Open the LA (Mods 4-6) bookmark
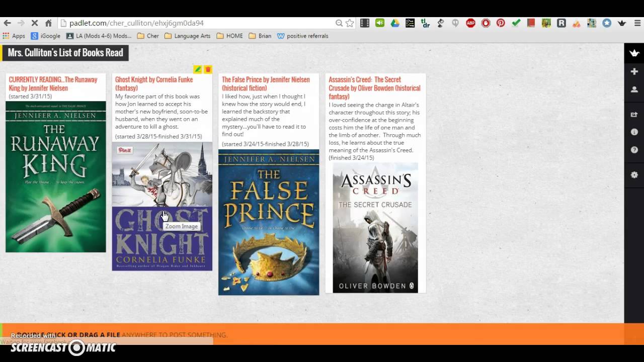Viewport: 644px width, 362px height. [x=99, y=36]
